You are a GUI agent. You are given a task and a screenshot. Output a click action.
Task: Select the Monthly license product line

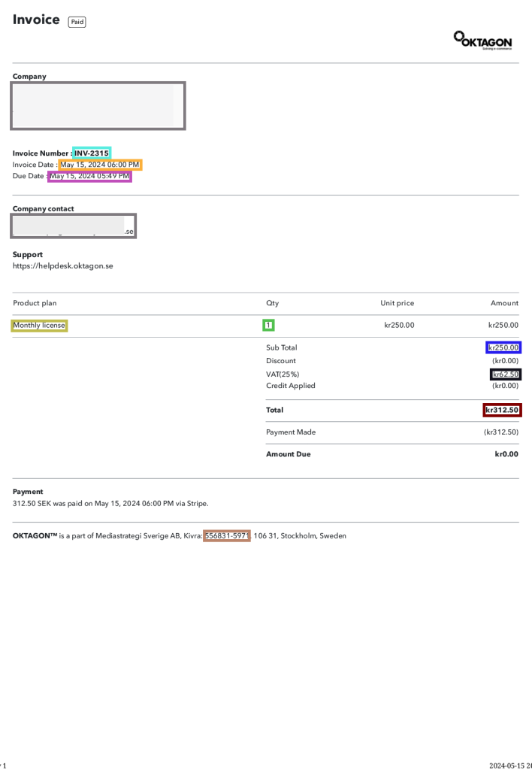(x=39, y=326)
